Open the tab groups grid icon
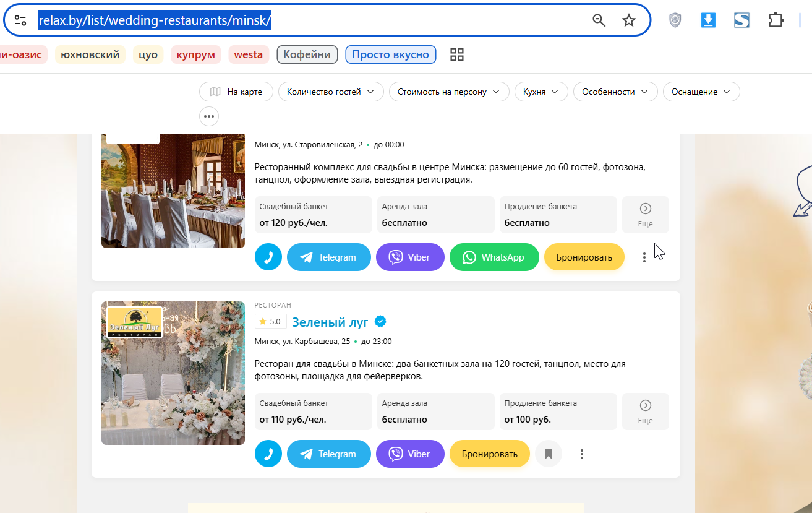The width and height of the screenshot is (812, 513). pos(457,54)
